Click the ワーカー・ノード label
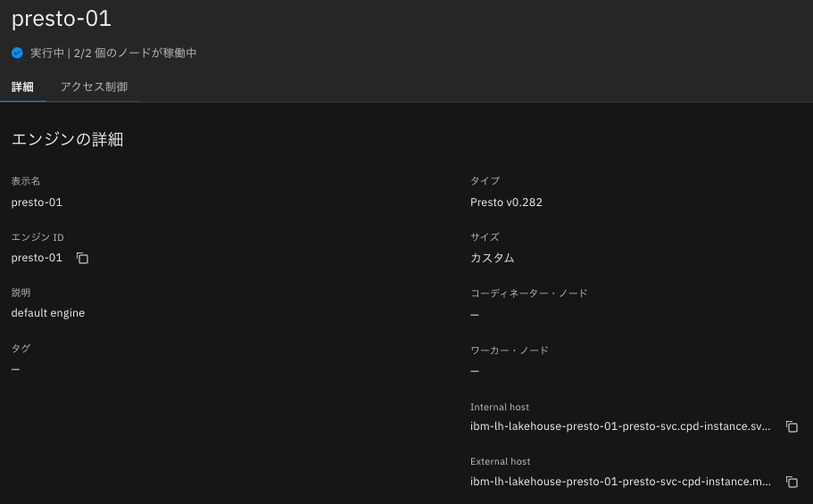The width and height of the screenshot is (813, 504). coord(510,350)
